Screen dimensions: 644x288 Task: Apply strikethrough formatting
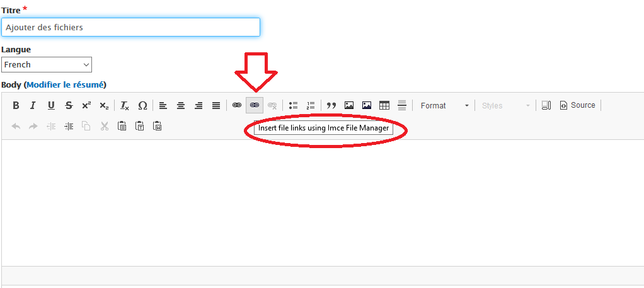pos(69,106)
